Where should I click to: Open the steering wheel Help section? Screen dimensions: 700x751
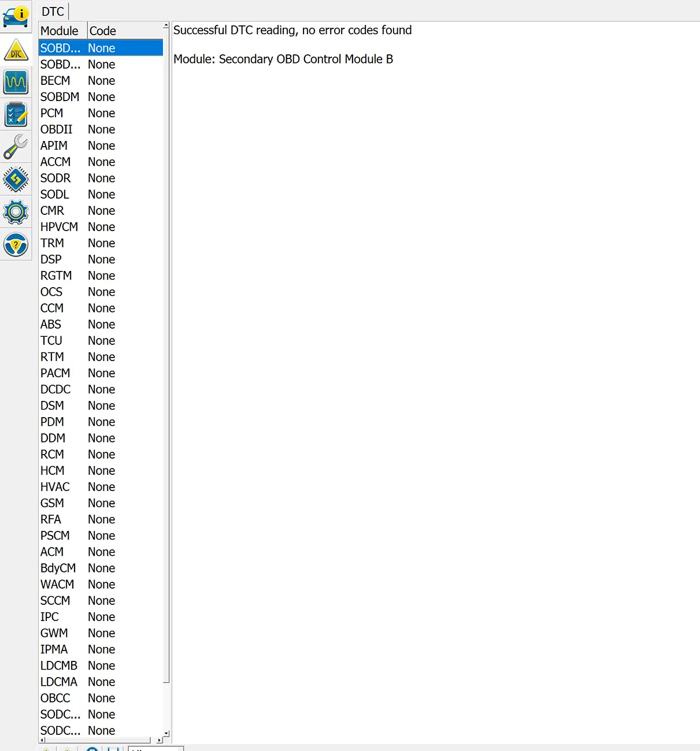click(x=16, y=245)
